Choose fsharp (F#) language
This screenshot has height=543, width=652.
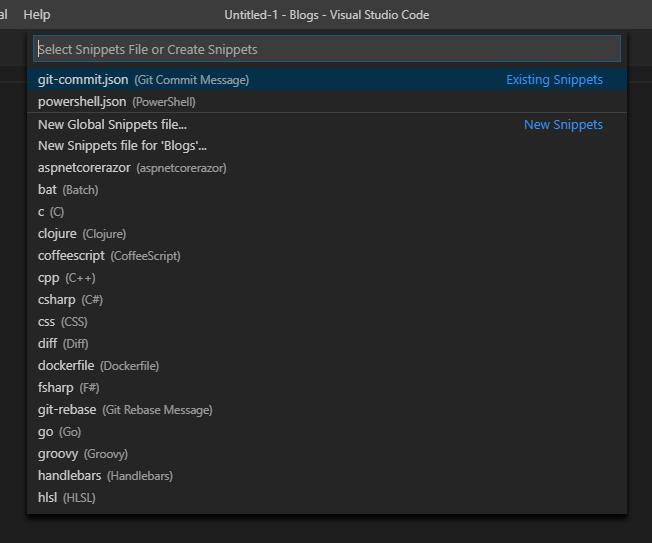click(327, 388)
